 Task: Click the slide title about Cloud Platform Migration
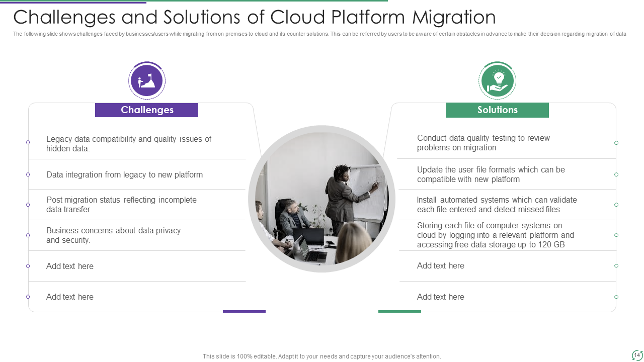coord(255,17)
